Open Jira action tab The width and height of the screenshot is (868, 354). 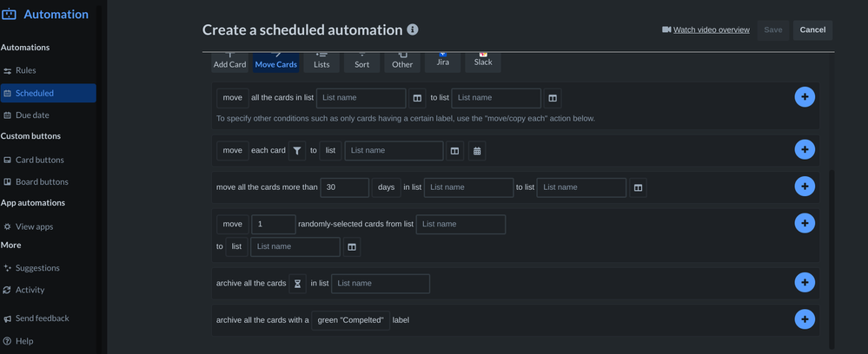pyautogui.click(x=443, y=62)
